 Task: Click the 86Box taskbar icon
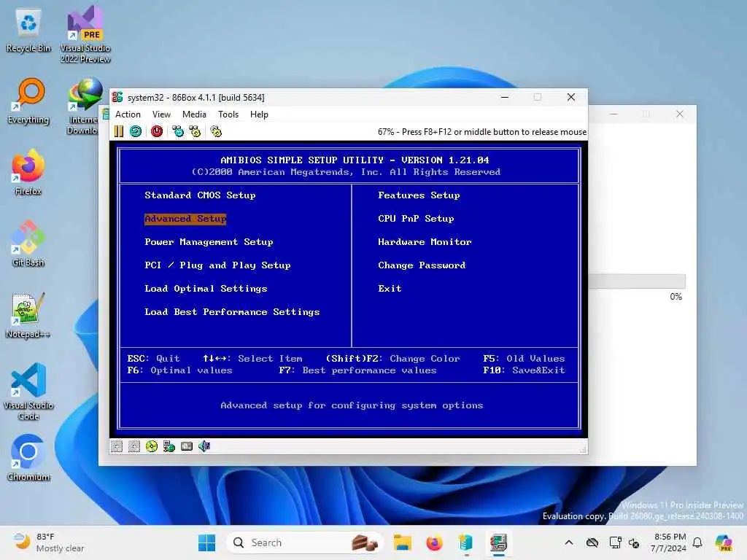click(498, 542)
